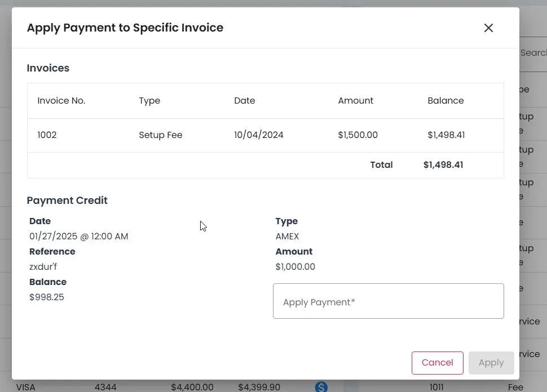The width and height of the screenshot is (547, 392).
Task: Select invoice number 1002 cell
Action: (47, 135)
